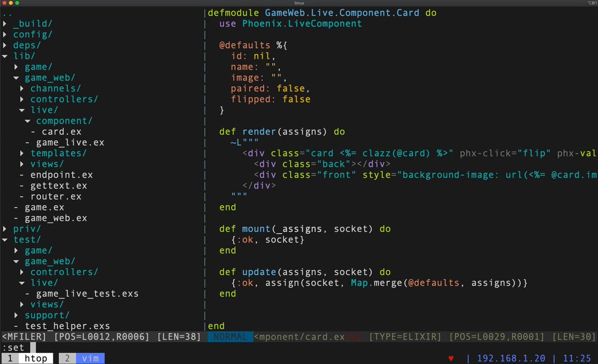Click the [LEN=30] status entry
The image size is (598, 364).
(x=574, y=337)
